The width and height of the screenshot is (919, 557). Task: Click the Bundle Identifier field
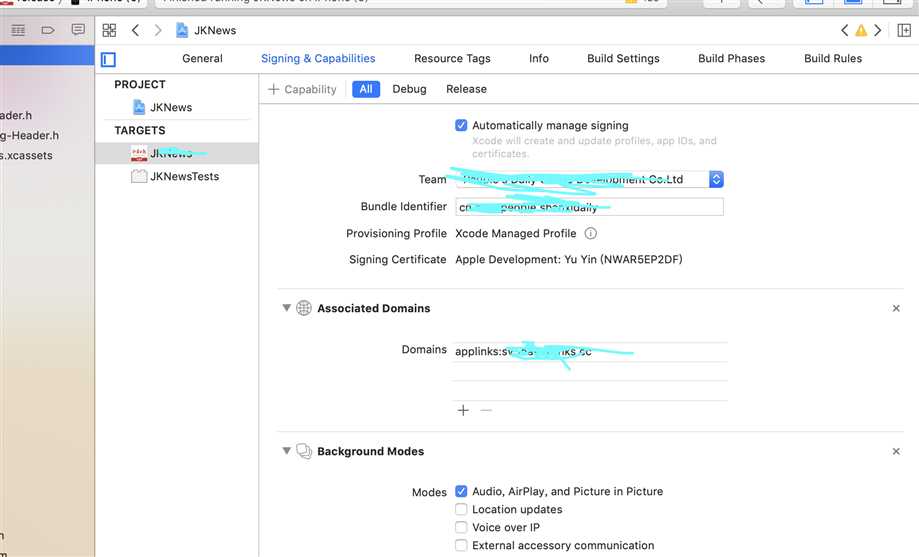coord(590,207)
